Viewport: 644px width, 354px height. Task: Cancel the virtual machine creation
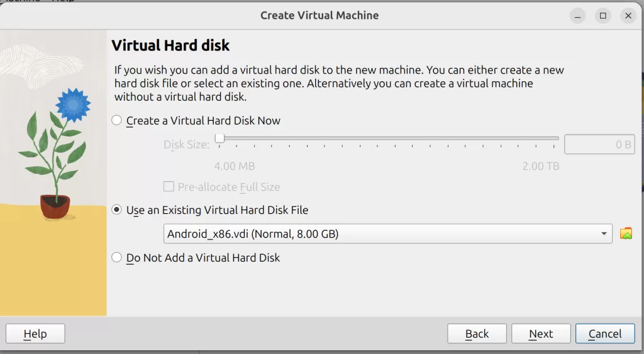605,334
